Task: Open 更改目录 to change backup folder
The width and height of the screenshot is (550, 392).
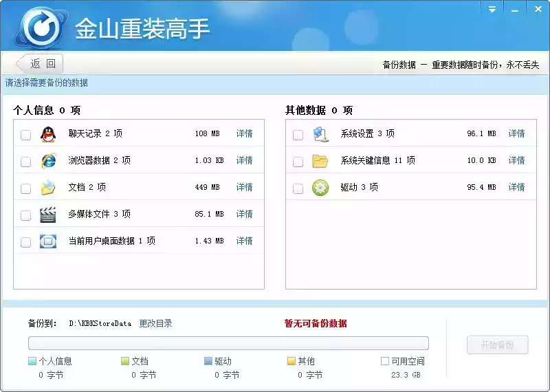Action: [156, 323]
